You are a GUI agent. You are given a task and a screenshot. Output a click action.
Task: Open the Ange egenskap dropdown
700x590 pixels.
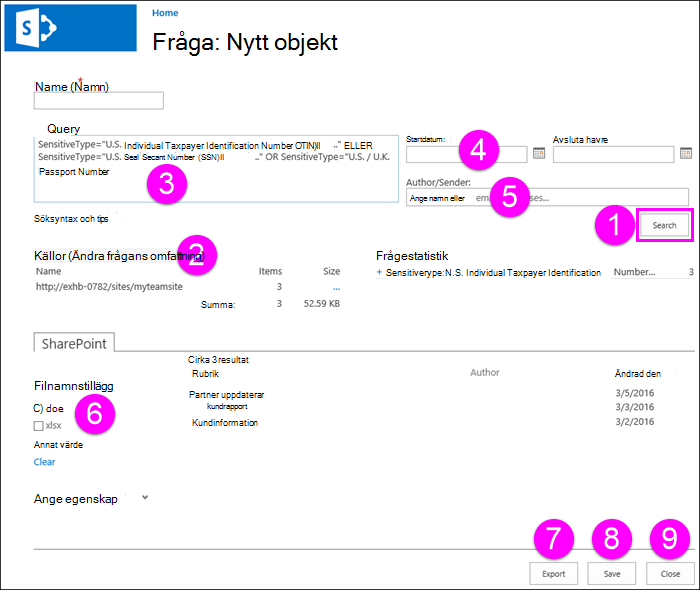[145, 497]
